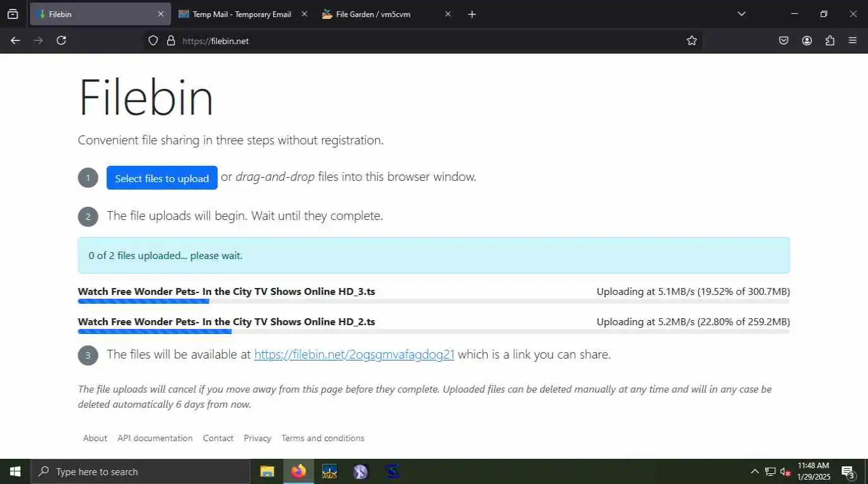Switch to File Garden / vm5cvm tab
The width and height of the screenshot is (868, 484).
coord(387,14)
